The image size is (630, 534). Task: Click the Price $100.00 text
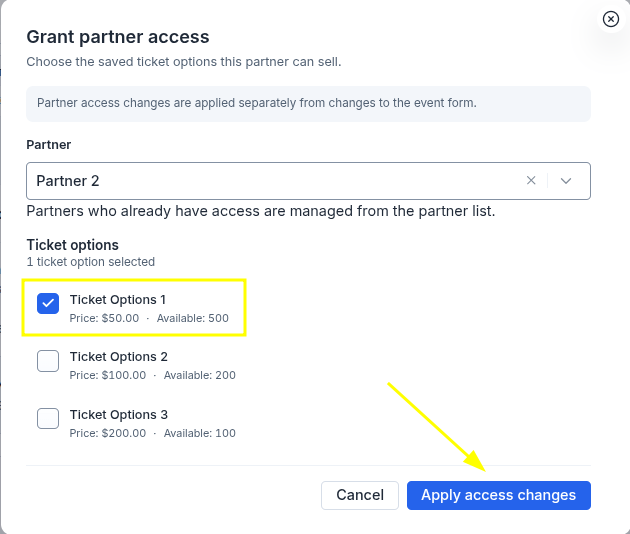[108, 375]
